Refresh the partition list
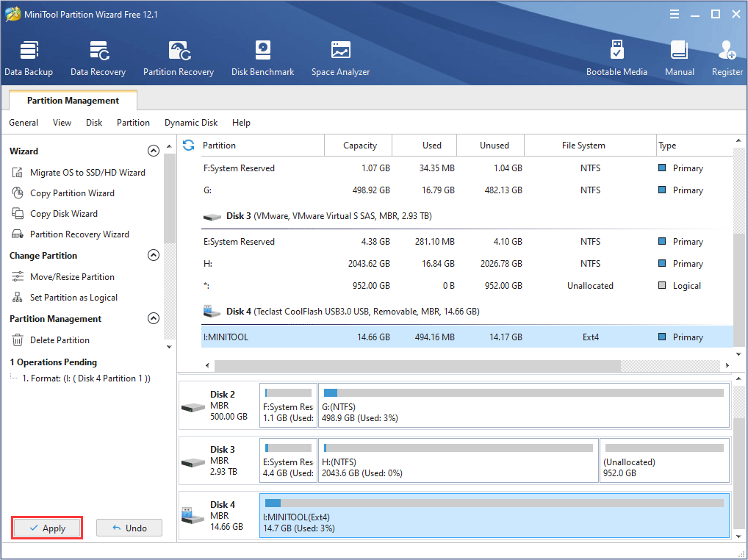 (x=189, y=146)
